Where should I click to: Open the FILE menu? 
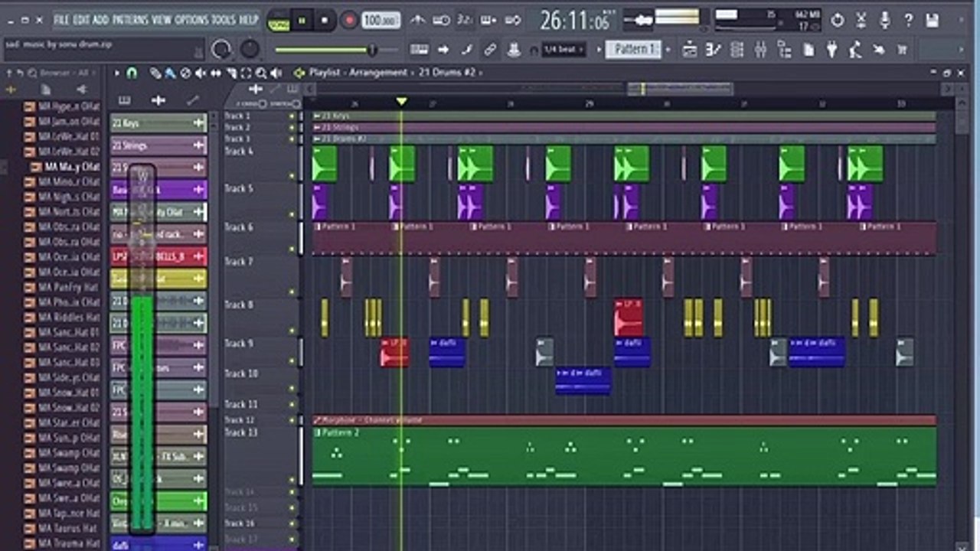click(x=62, y=20)
